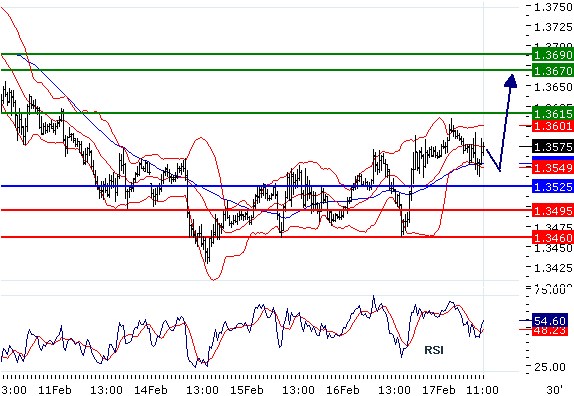Click the 1.3725 axis value
574x396 pixels.
553,27
